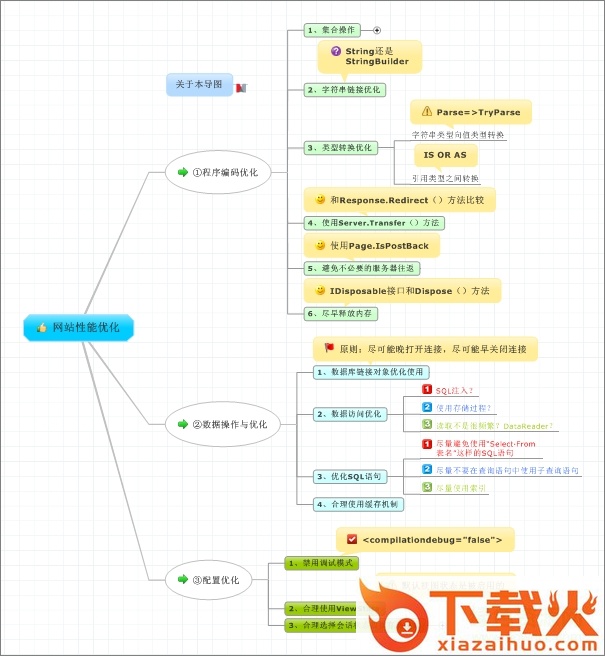The height and width of the screenshot is (656, 605).
Task: Select node 2、数据访问优化
Action: [x=350, y=414]
